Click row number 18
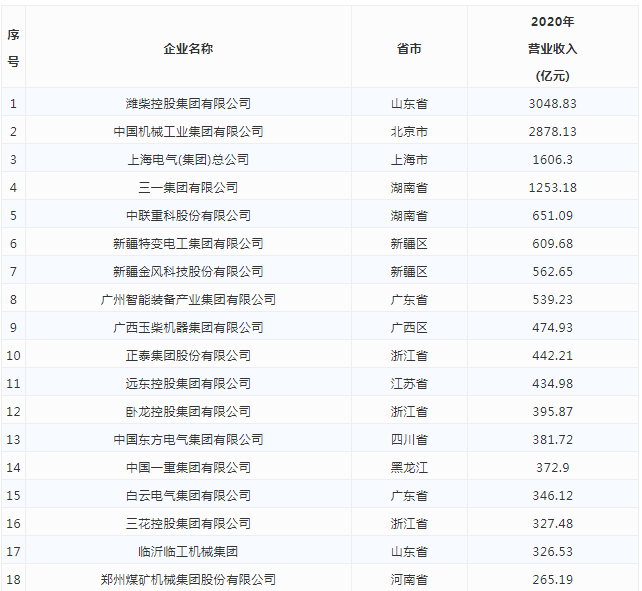 coord(14,580)
